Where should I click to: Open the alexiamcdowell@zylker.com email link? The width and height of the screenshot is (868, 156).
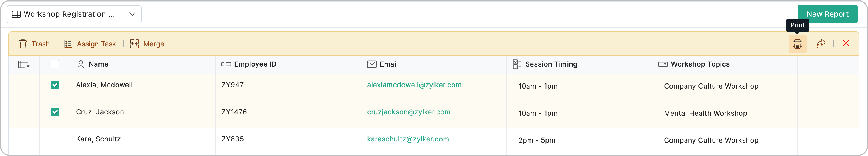click(x=414, y=85)
